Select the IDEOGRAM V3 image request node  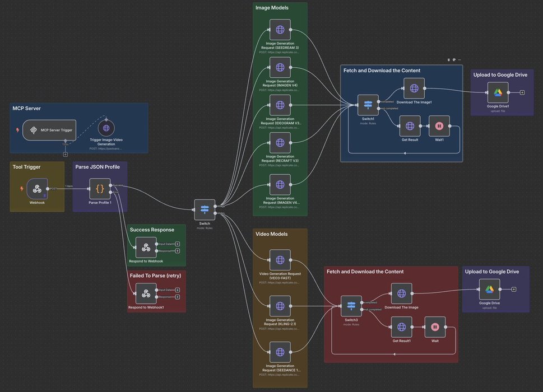280,105
